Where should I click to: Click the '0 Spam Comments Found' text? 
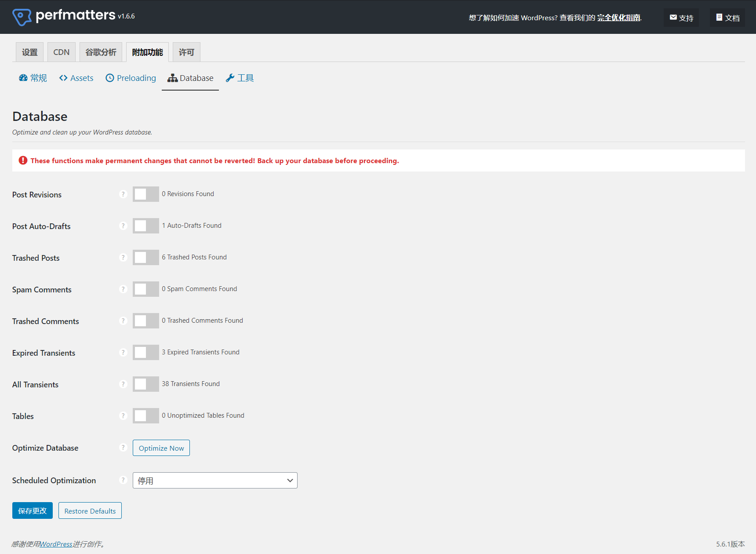pyautogui.click(x=200, y=289)
